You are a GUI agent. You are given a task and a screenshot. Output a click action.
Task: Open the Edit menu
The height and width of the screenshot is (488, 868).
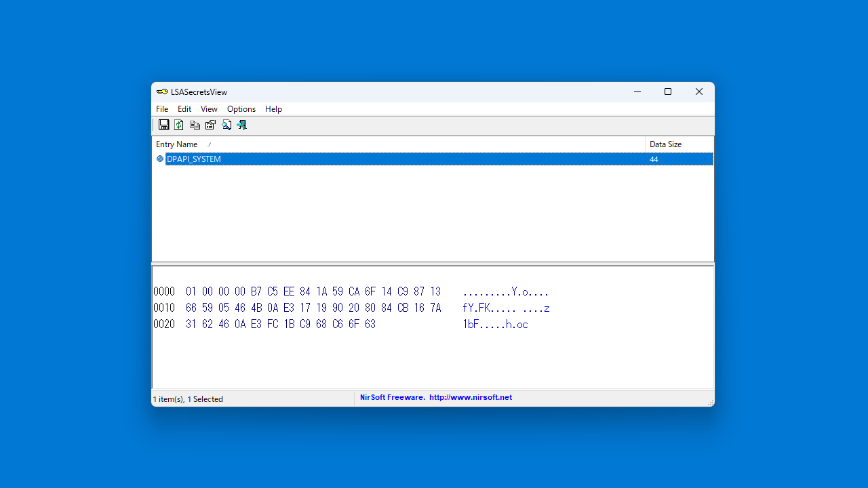coord(184,109)
